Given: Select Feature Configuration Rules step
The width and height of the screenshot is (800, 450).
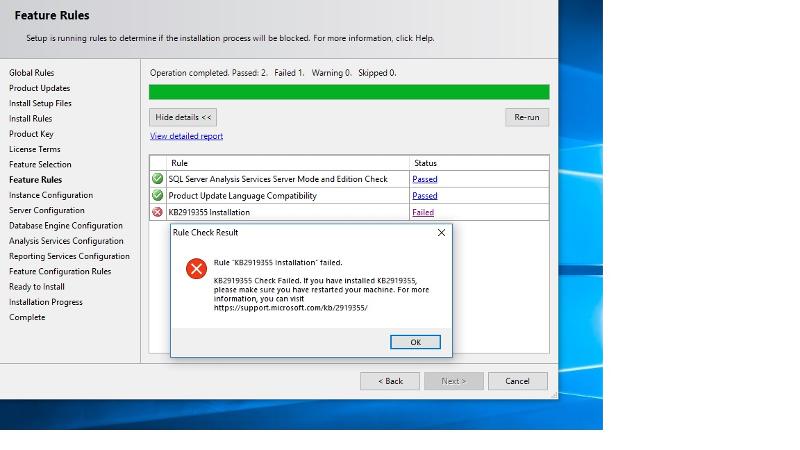Looking at the screenshot, I should pyautogui.click(x=60, y=272).
